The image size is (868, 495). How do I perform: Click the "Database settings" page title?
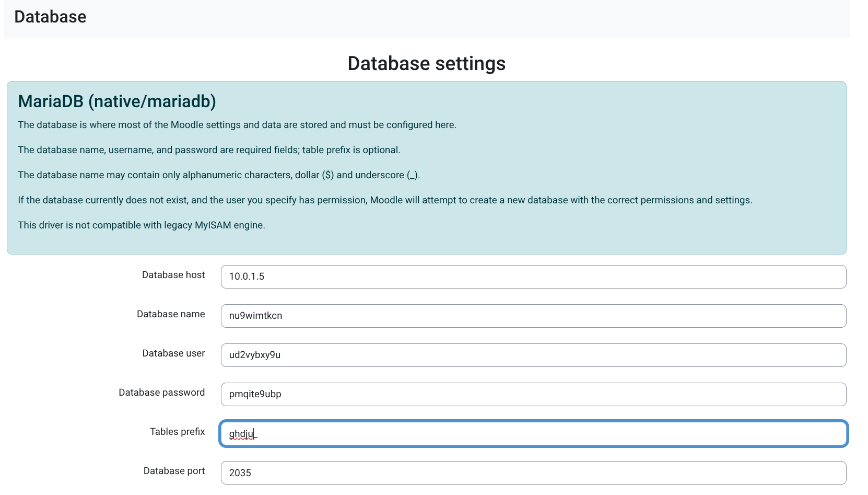(426, 64)
